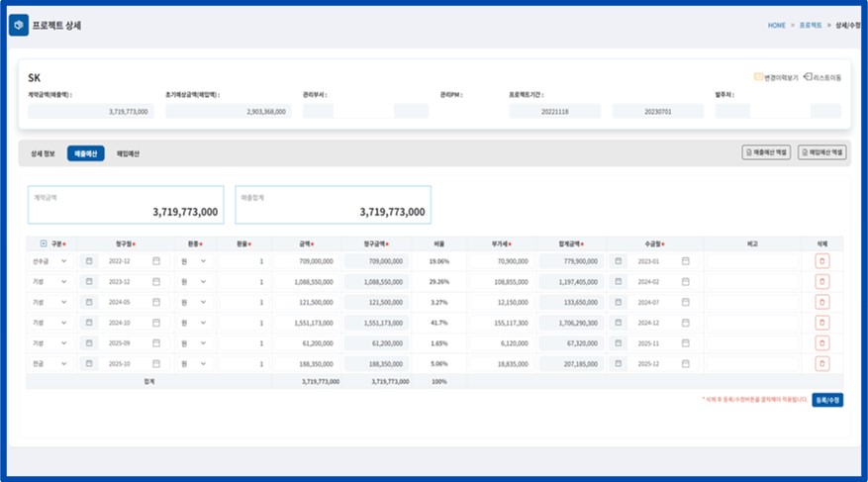Switch to the 상세 정보 tab
The width and height of the screenshot is (868, 482).
43,153
